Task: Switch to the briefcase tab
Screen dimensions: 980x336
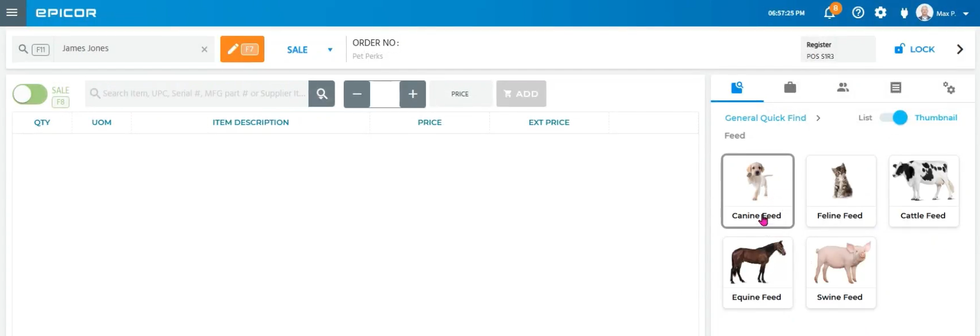Action: [x=790, y=87]
